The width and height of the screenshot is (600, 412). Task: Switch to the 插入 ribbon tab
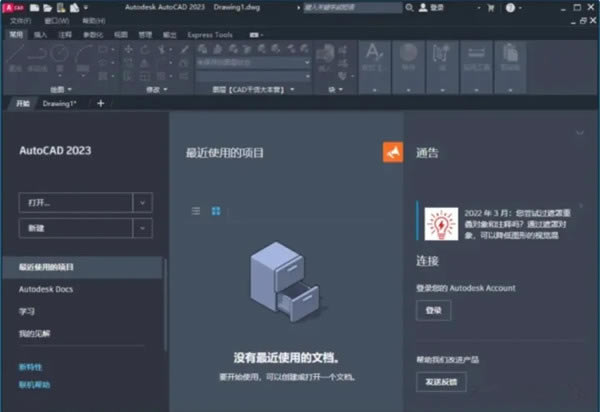pyautogui.click(x=40, y=35)
